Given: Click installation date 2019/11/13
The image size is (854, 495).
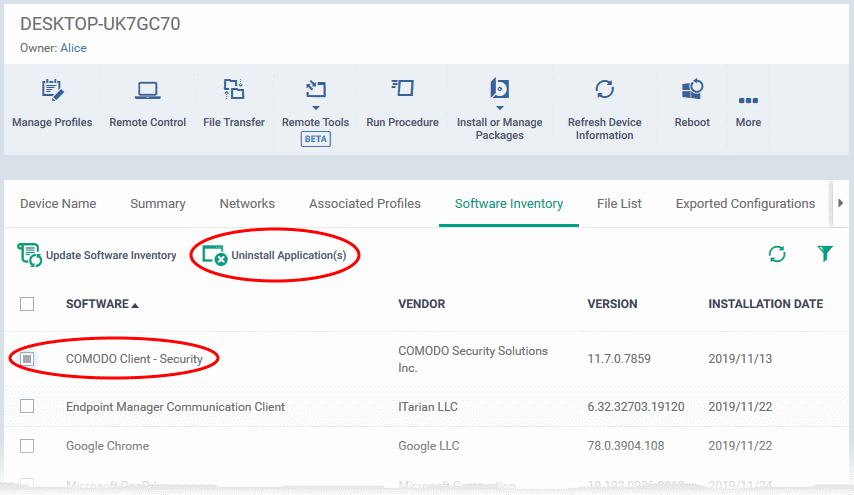Looking at the screenshot, I should tap(740, 359).
